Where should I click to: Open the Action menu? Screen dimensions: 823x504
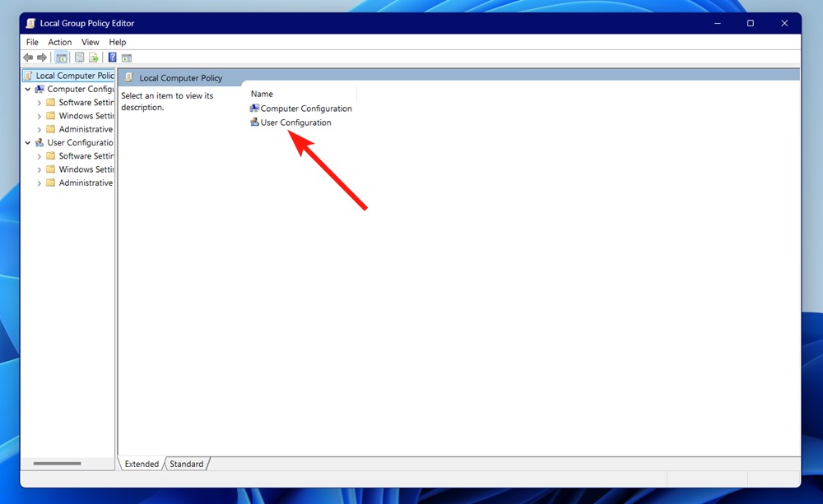pos(60,42)
